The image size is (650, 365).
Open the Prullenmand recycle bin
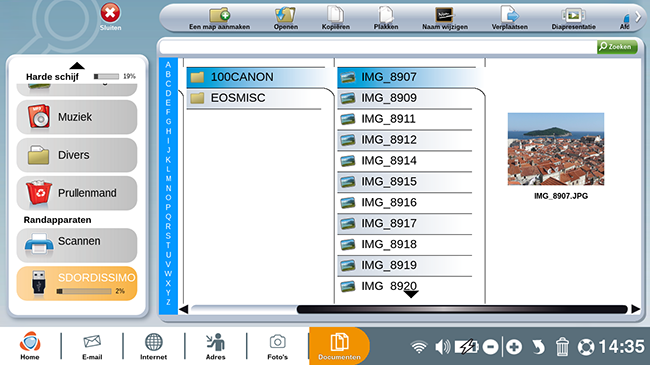tap(77, 193)
